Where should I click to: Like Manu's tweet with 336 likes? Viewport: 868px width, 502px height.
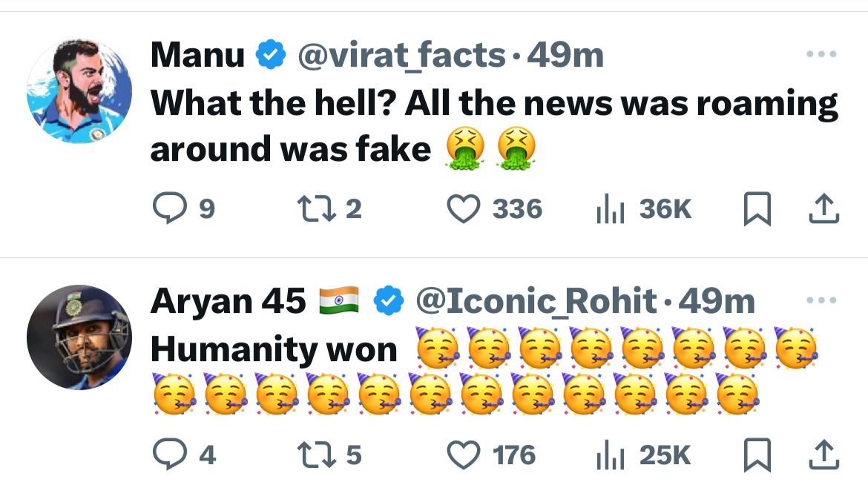[x=465, y=210]
